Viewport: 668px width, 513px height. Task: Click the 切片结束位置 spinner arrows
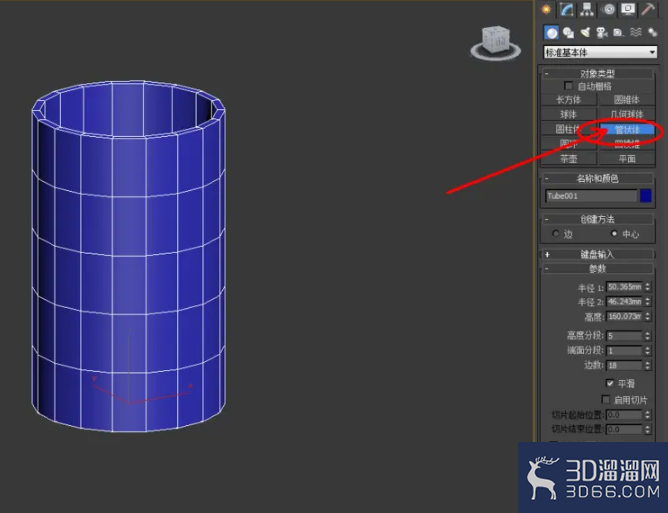(648, 429)
